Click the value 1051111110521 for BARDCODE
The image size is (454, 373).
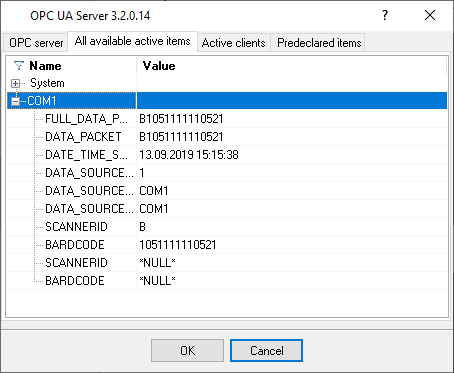(x=178, y=245)
